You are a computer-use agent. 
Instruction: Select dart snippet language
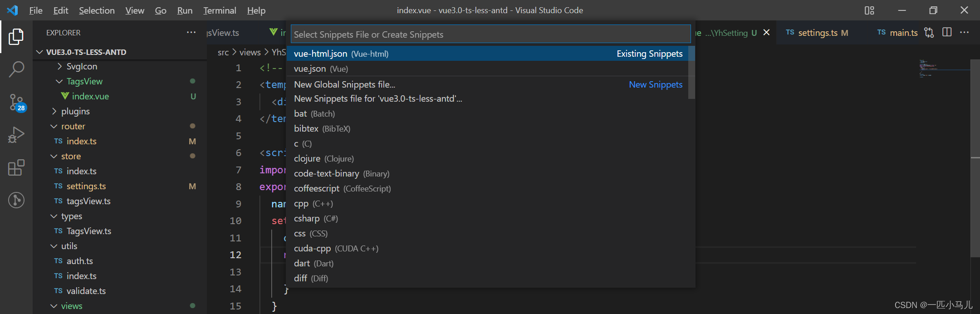[x=488, y=263]
